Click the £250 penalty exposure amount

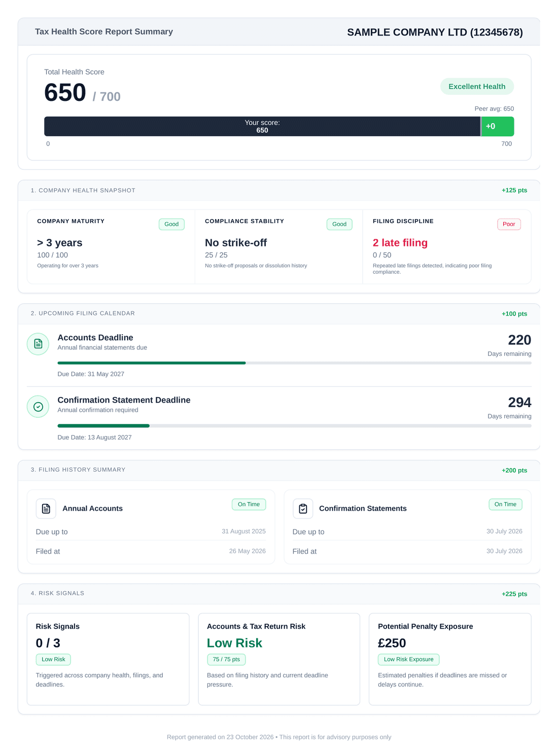[392, 643]
